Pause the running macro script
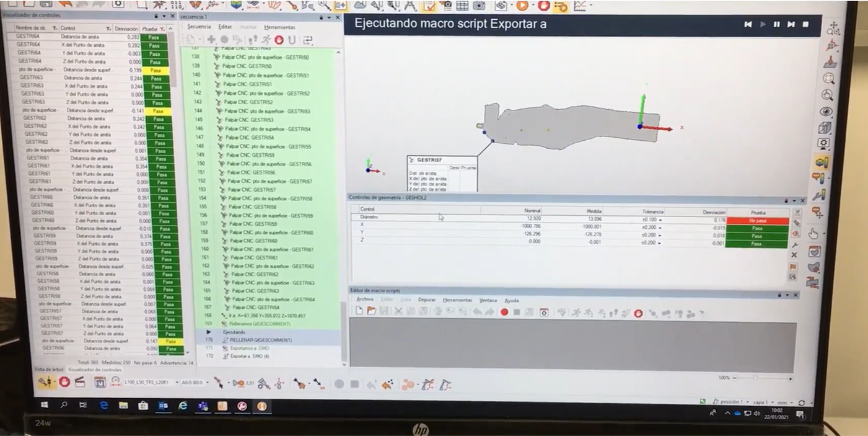 pos(776,24)
